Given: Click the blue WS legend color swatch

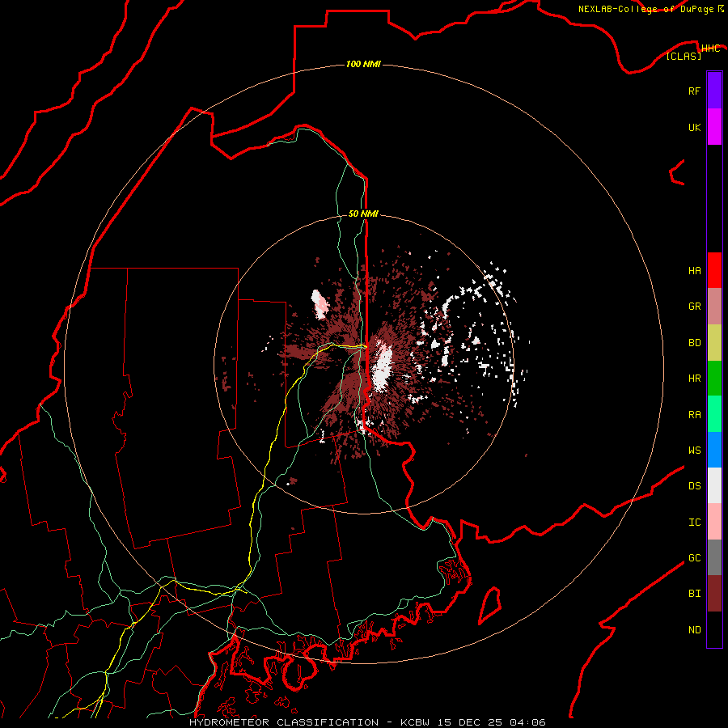Looking at the screenshot, I should (714, 450).
